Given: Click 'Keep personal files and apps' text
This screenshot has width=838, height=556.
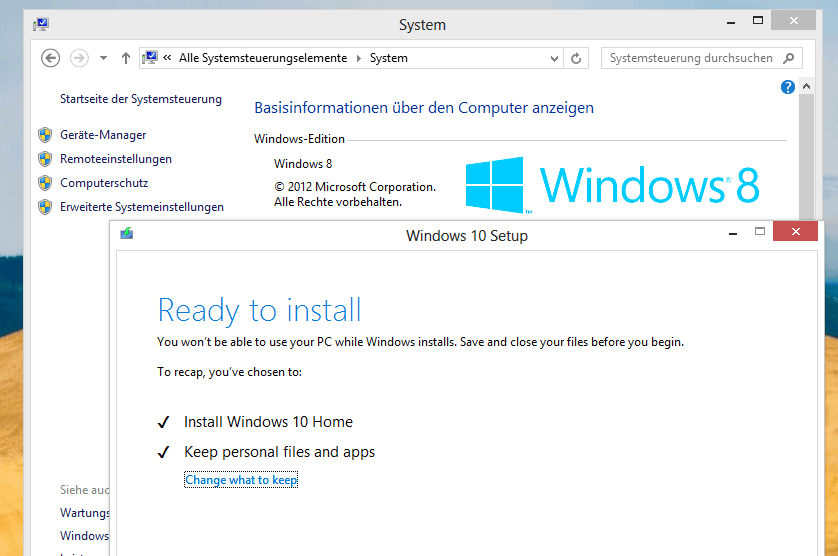Looking at the screenshot, I should (x=280, y=452).
